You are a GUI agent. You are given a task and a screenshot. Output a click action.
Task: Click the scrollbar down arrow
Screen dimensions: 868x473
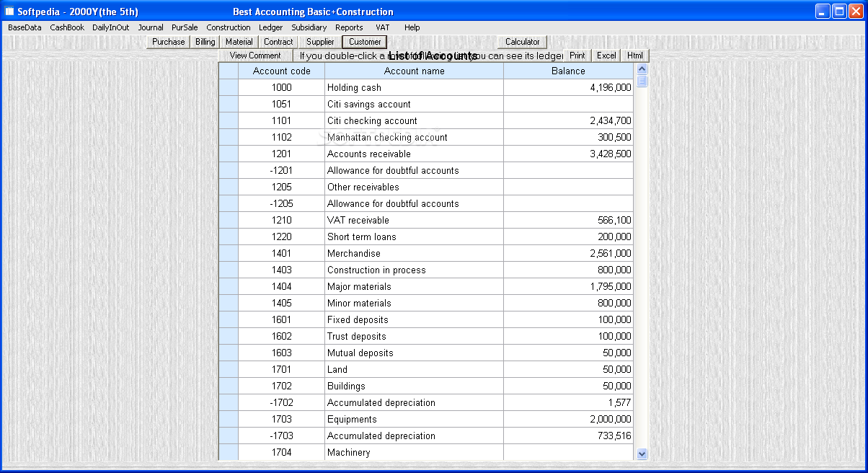click(642, 454)
